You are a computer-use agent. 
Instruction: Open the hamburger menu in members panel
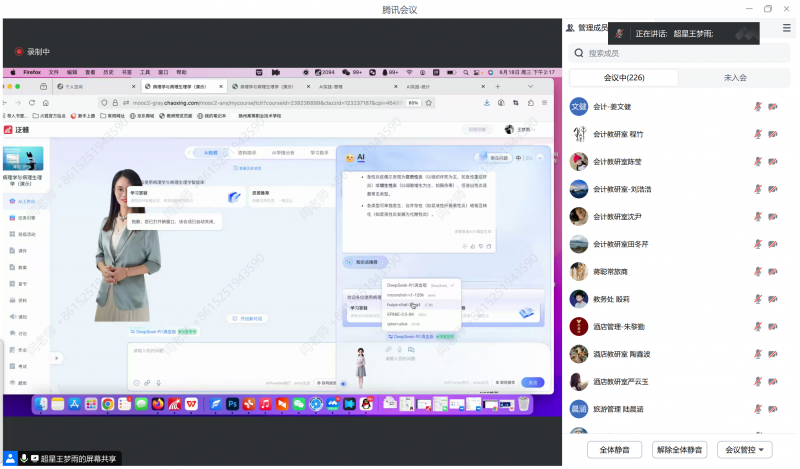tap(786, 29)
